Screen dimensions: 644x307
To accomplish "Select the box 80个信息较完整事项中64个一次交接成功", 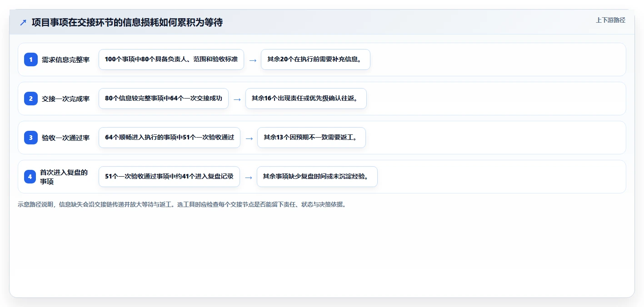I will click(164, 99).
